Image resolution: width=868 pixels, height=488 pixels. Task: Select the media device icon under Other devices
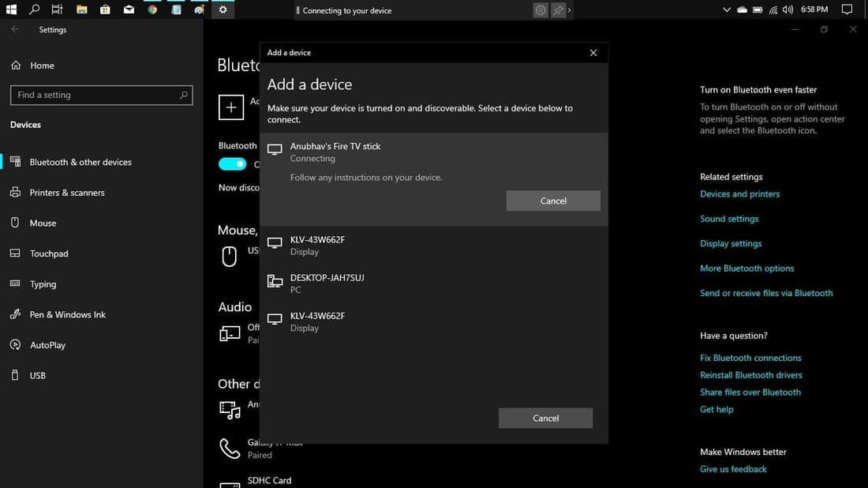230,410
